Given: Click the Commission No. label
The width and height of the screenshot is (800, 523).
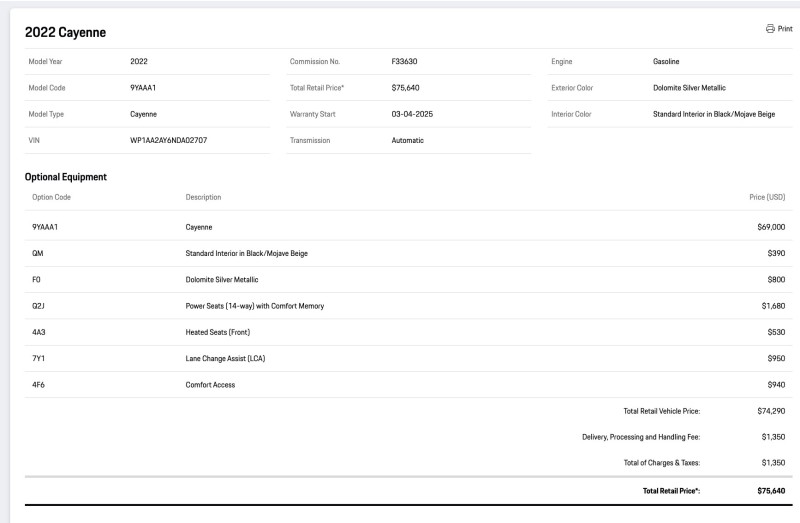Looking at the screenshot, I should [315, 61].
